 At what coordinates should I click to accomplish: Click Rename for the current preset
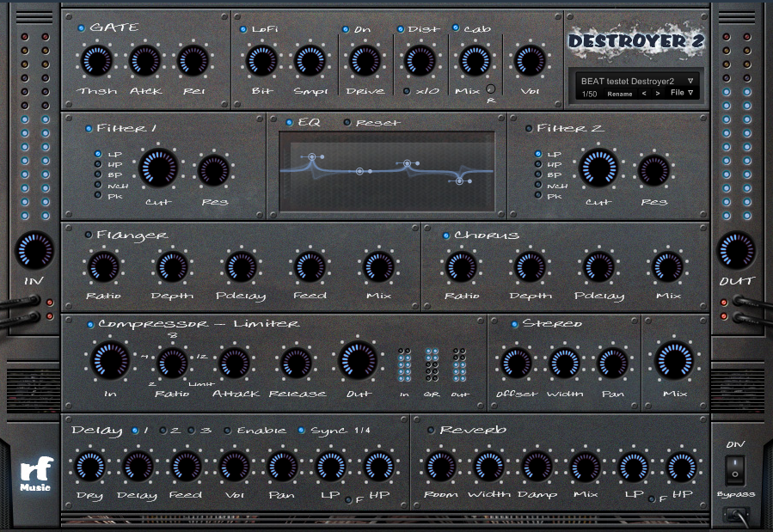coord(620,94)
